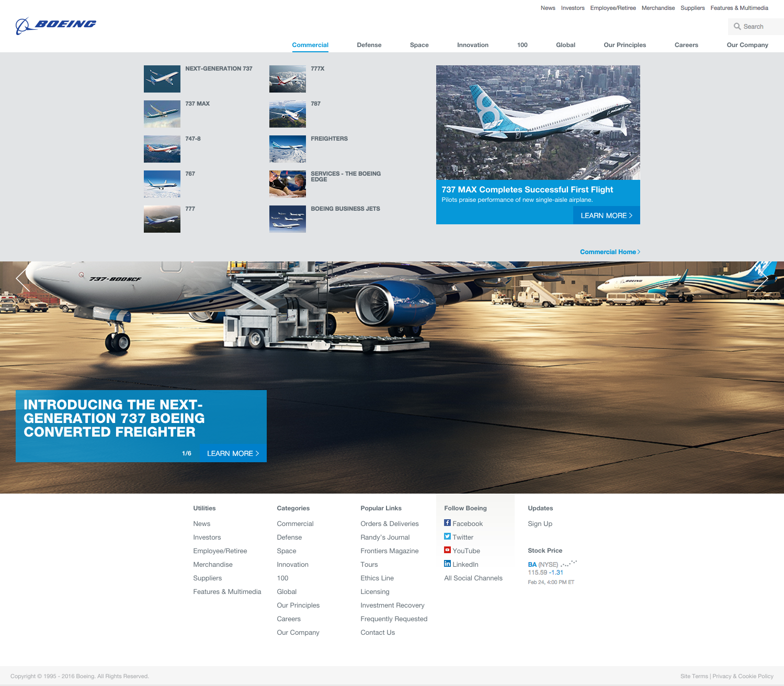The width and height of the screenshot is (784, 686).
Task: Visit All Social Channels
Action: (473, 578)
